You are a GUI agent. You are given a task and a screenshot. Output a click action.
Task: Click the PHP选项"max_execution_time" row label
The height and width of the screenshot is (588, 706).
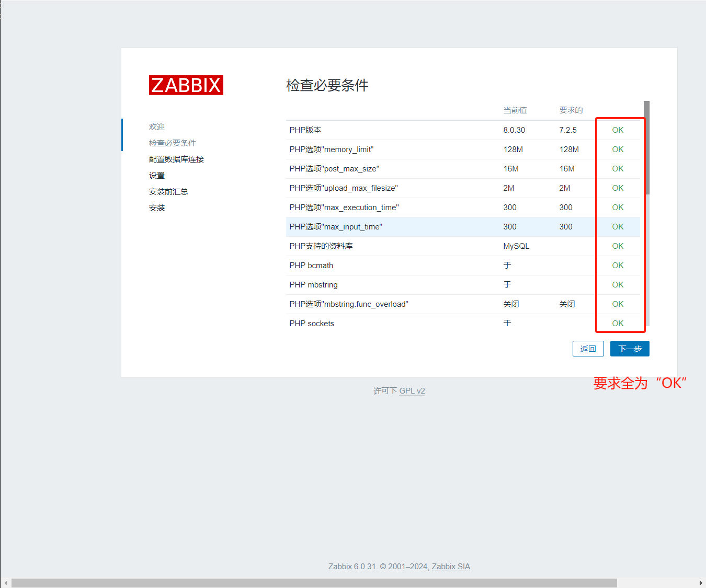(x=344, y=207)
